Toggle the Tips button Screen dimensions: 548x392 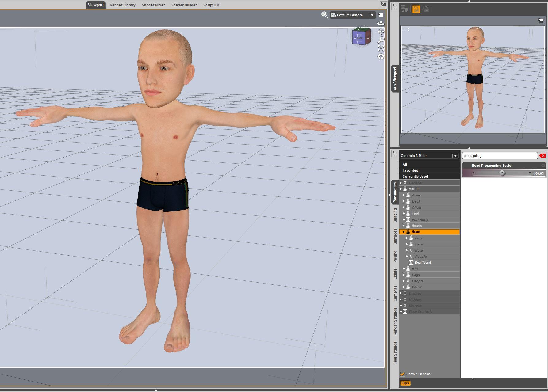(405, 383)
